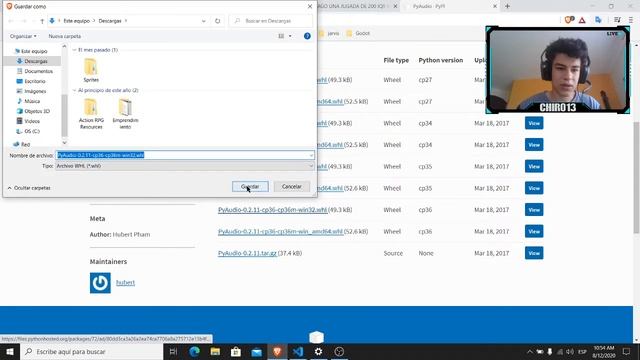The height and width of the screenshot is (360, 640).
Task: Click the Guardar button
Action: point(250,187)
